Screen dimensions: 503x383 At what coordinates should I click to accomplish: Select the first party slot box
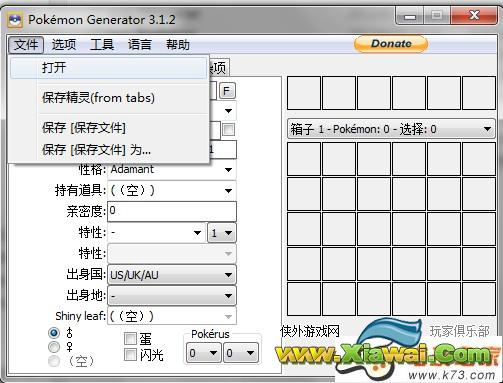click(304, 93)
